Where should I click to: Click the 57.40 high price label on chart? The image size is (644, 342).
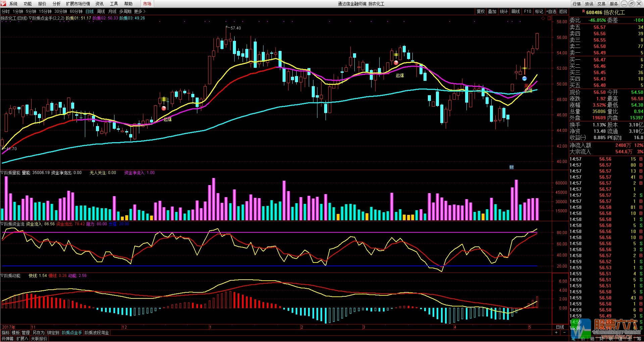(x=235, y=28)
